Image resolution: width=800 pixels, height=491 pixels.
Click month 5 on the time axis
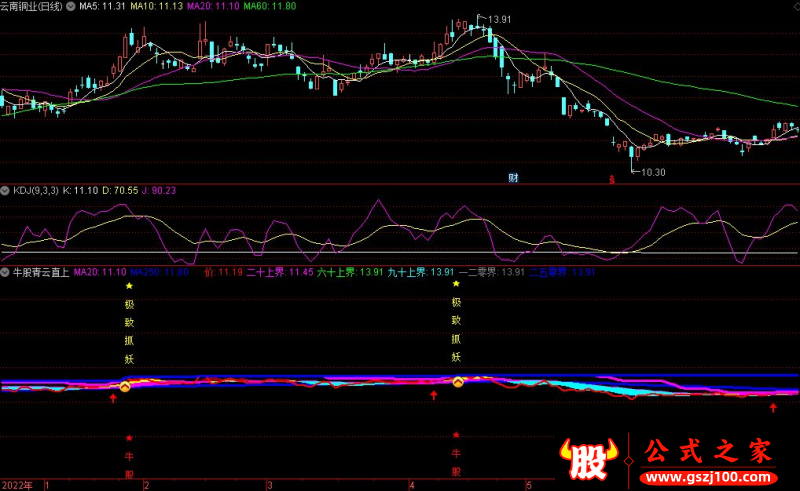coord(527,484)
